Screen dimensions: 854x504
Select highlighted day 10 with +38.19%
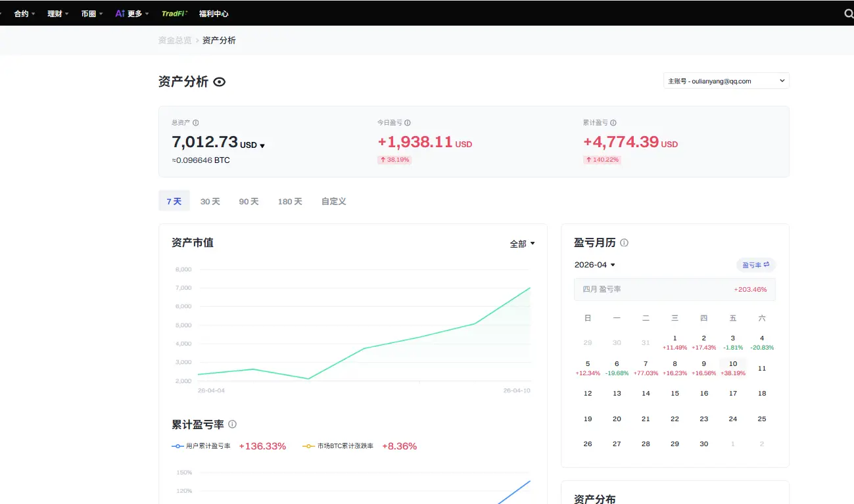pos(733,368)
